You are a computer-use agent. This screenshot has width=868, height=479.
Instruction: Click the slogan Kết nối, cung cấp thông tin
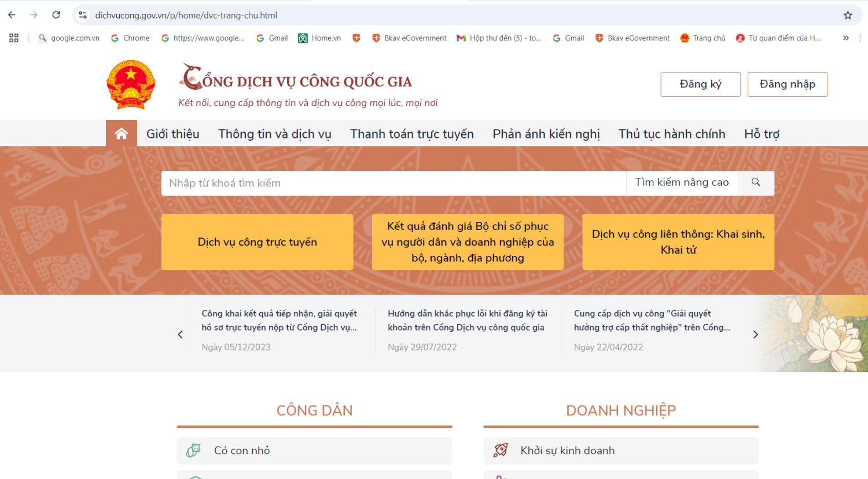coord(308,103)
